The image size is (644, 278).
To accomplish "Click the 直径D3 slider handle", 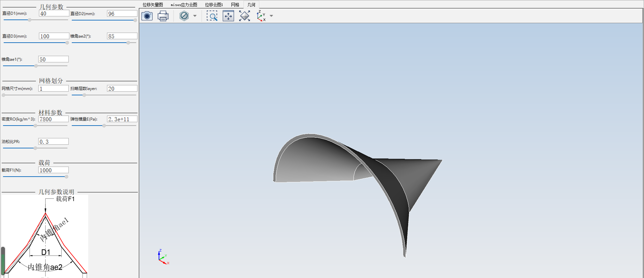I will [x=67, y=43].
